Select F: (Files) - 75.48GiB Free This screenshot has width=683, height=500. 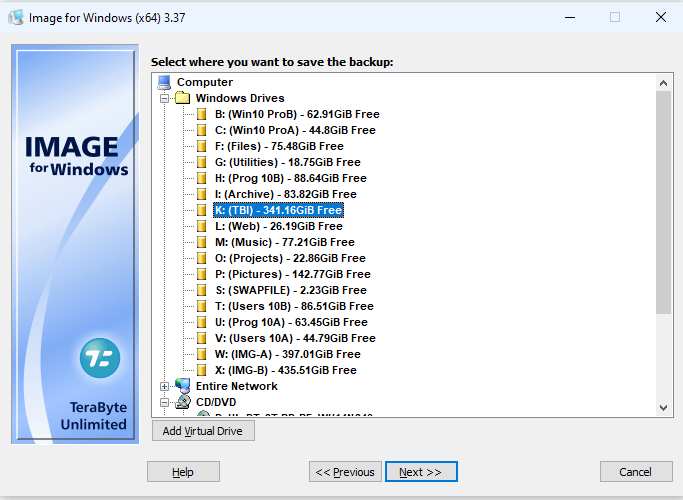[x=279, y=146]
